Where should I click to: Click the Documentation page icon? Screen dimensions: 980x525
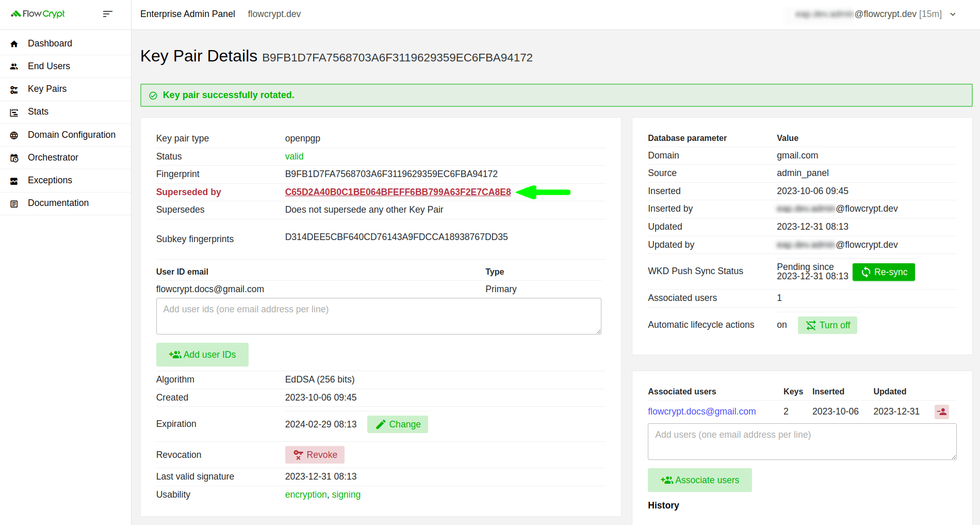click(14, 204)
